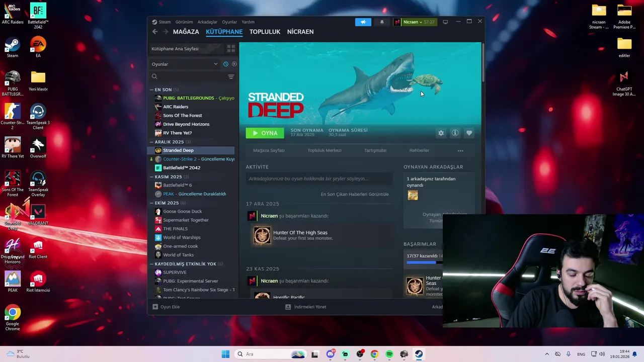Go forward with the Steam forward arrow
Screen dimensions: 644x362
(165, 32)
